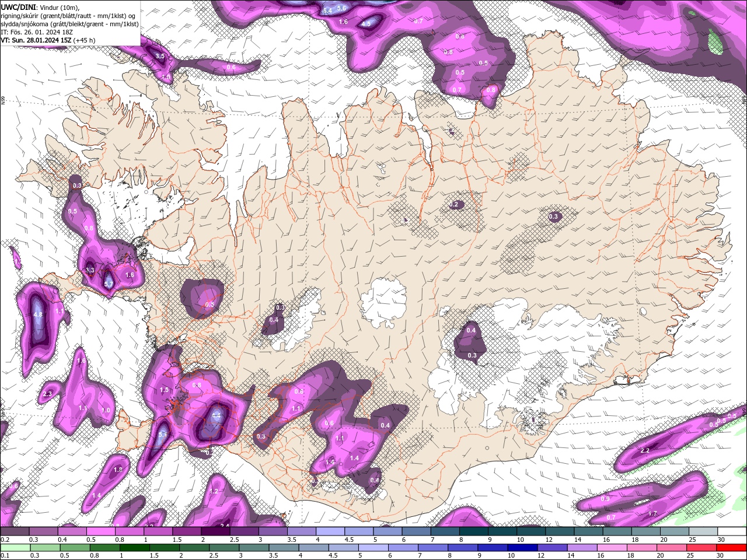Click the 'rigning/skúrir' legend description
747x560 pixels.
tap(21, 15)
